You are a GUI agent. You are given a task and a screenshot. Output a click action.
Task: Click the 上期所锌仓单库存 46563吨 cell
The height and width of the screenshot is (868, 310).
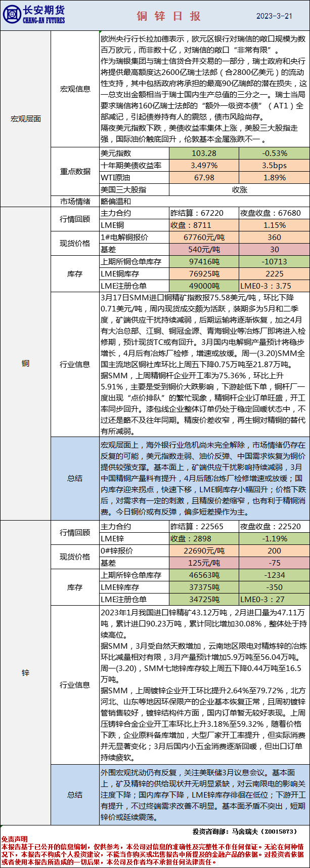pos(204,575)
